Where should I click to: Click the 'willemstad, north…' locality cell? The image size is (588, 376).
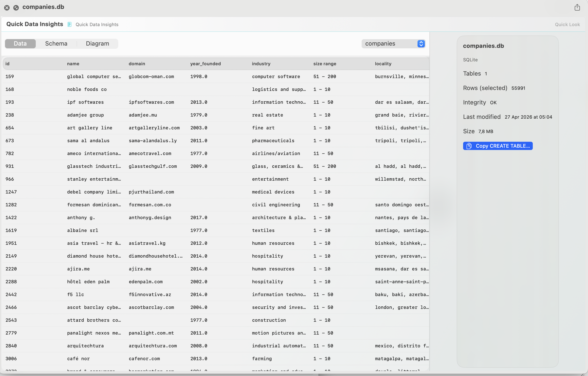click(400, 179)
